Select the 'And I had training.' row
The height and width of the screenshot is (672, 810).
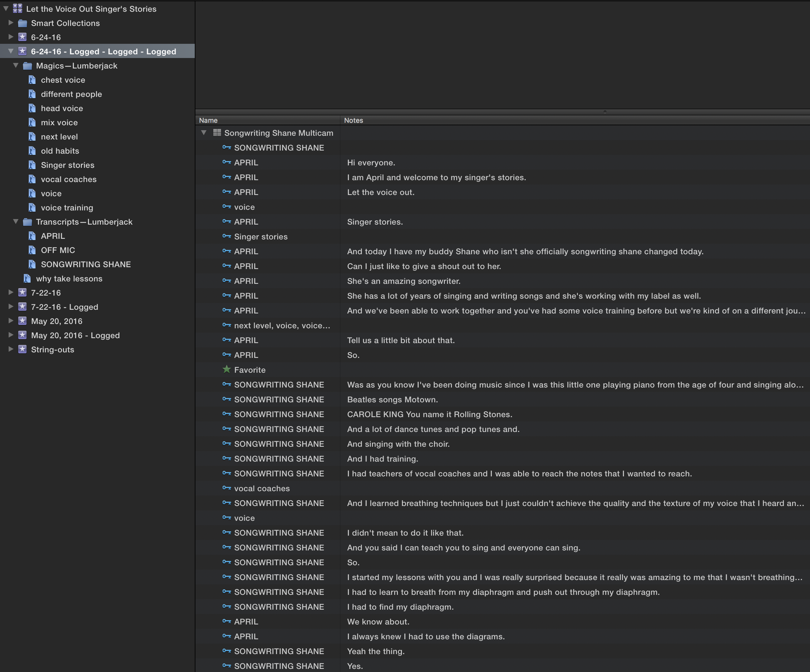pyautogui.click(x=503, y=459)
